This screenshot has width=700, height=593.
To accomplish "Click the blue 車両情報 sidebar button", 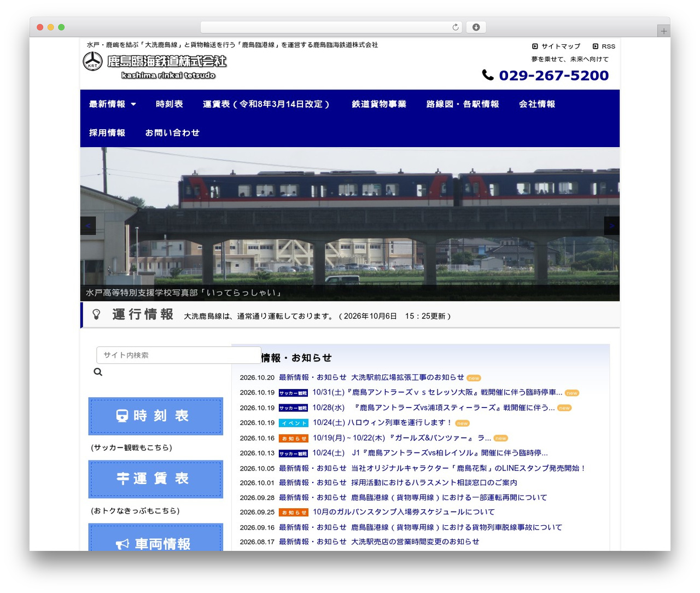I will (156, 538).
